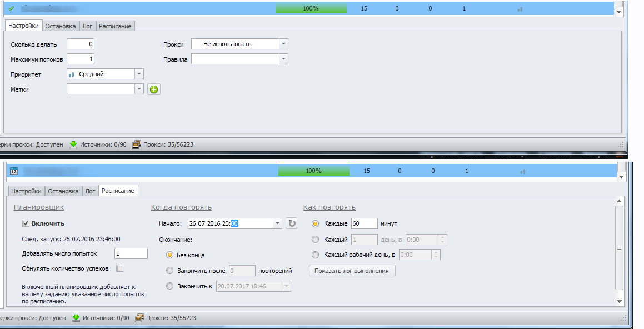The height and width of the screenshot is (329, 644).
Task: Switch to Остановка tab in the Приоритет settings panel
Action: coord(61,26)
